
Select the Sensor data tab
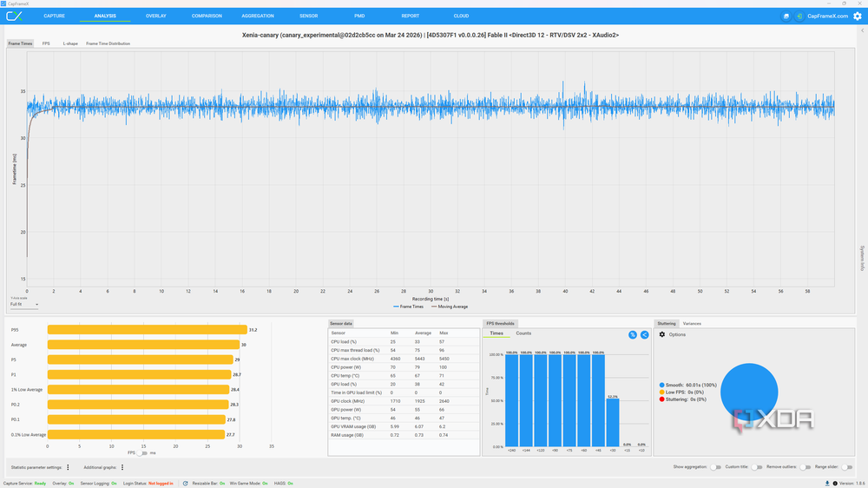341,324
